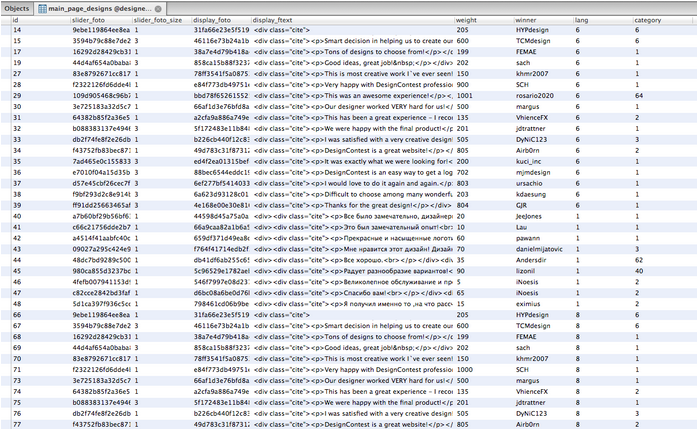The image size is (698, 430).
Task: Select the winner cell rosario2020
Action: pos(535,96)
